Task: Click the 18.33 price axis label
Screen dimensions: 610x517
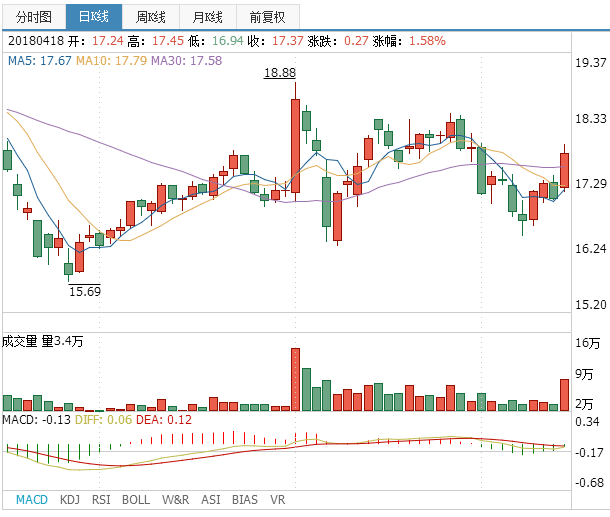Action: tap(591, 119)
